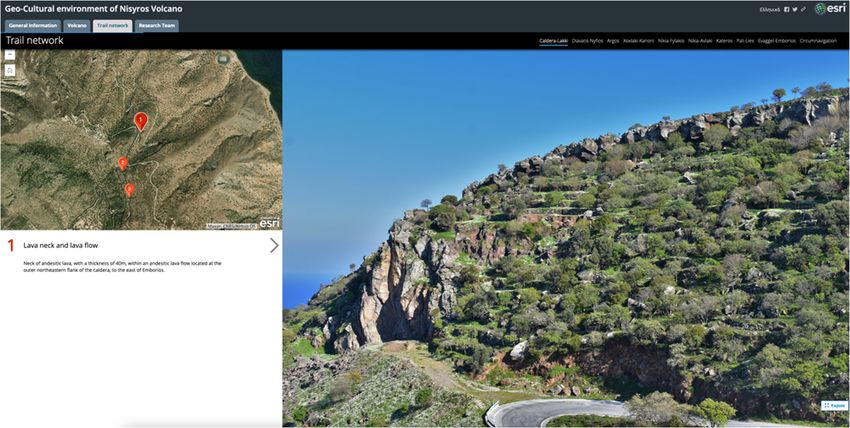Click the red stop number 1
The height and width of the screenshot is (428, 850).
tap(11, 246)
